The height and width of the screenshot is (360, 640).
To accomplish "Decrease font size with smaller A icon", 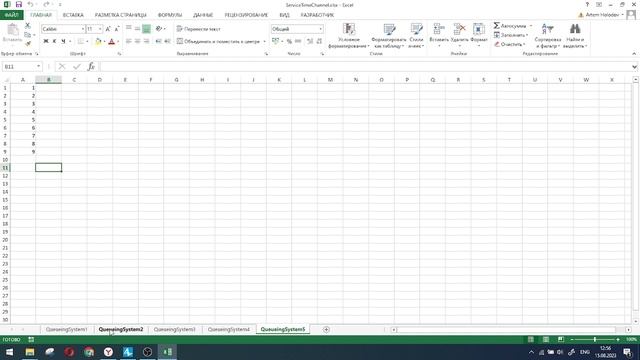I will coord(117,29).
